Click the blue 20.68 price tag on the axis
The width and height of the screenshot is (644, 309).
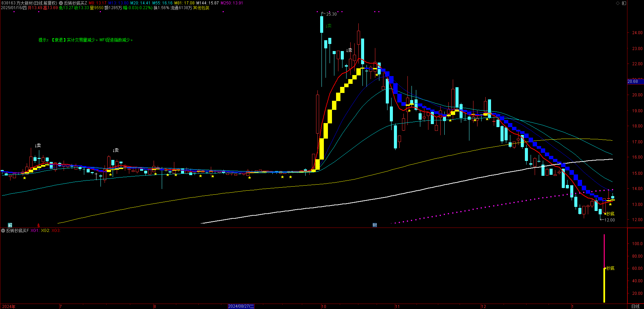pos(635,81)
